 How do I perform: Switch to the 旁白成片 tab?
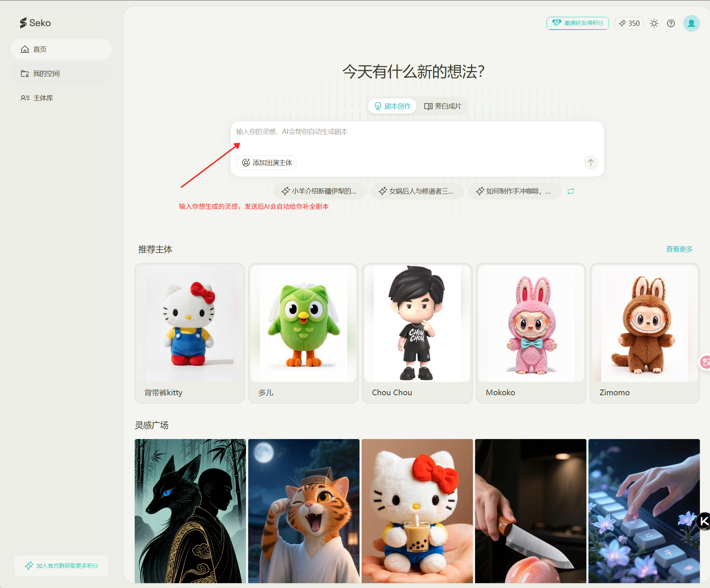click(x=443, y=106)
